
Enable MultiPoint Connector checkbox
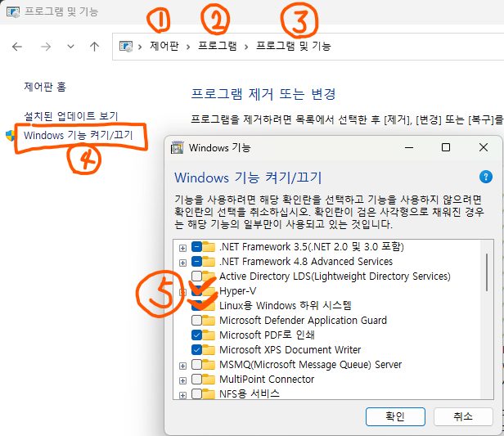(x=196, y=379)
